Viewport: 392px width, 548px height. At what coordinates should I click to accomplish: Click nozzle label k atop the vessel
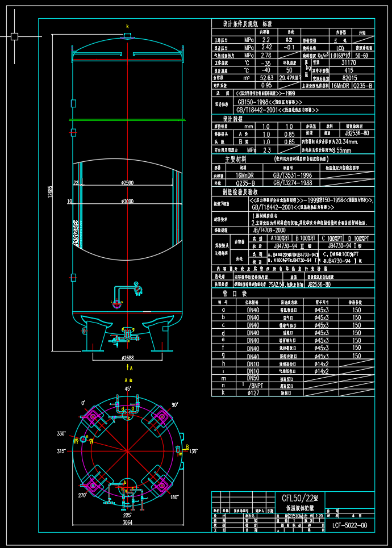coord(127,26)
